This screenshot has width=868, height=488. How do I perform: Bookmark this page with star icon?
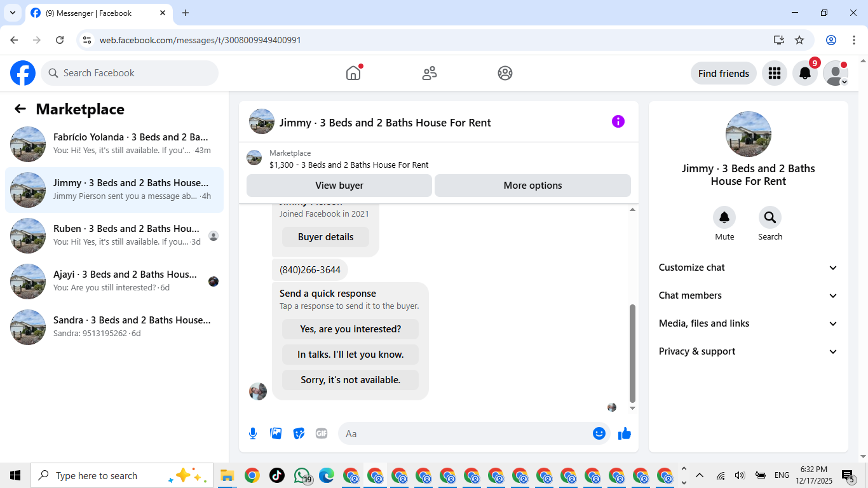coord(799,40)
